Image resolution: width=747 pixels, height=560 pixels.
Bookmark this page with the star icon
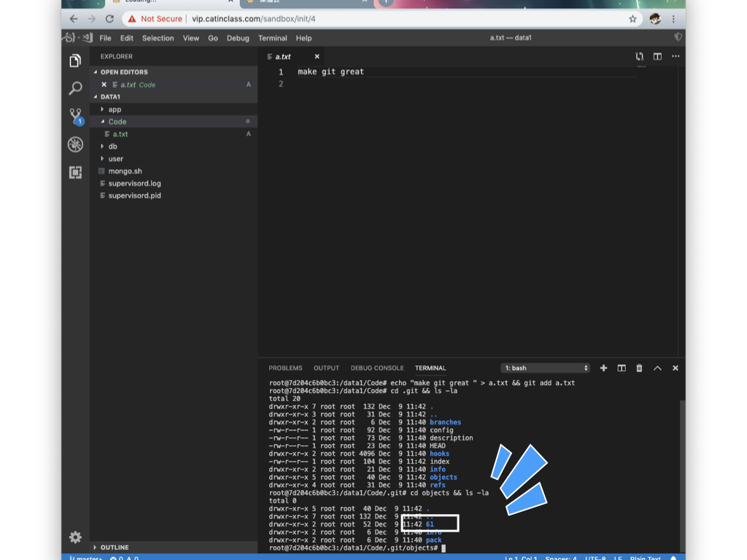(x=632, y=19)
